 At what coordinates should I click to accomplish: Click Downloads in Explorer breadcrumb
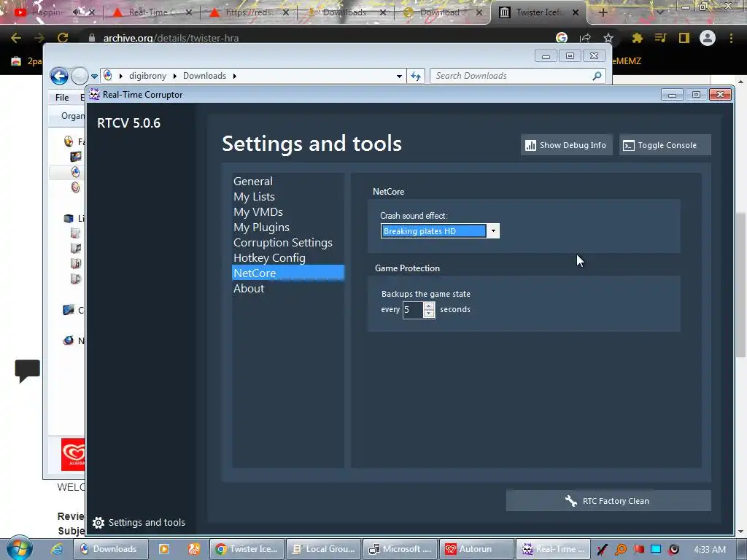[x=205, y=76]
